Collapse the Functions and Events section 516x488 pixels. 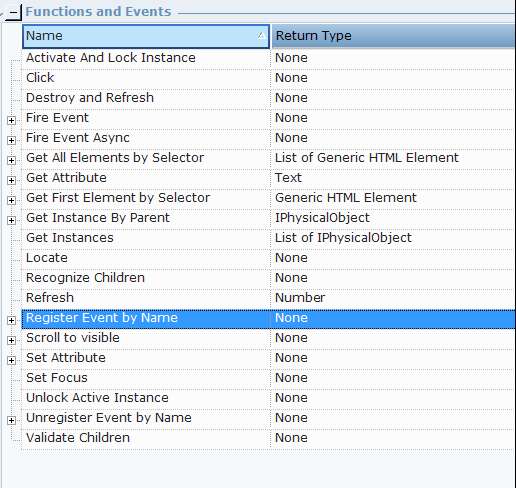click(x=14, y=13)
